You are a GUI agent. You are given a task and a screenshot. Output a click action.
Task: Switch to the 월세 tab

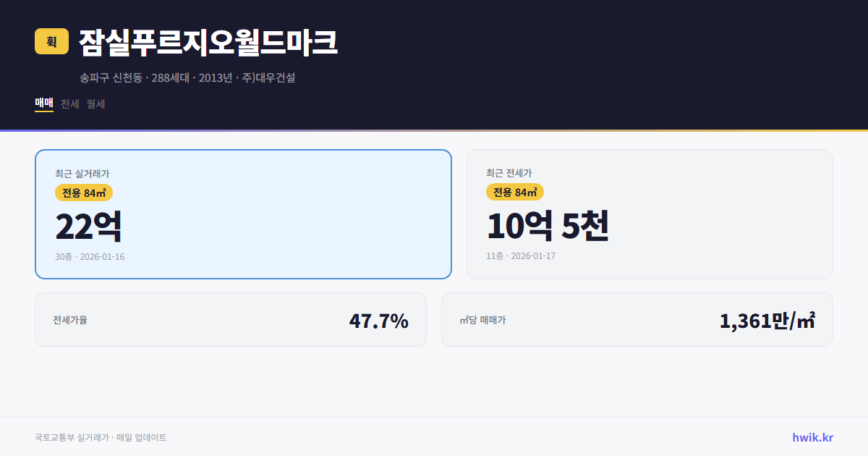(x=94, y=104)
